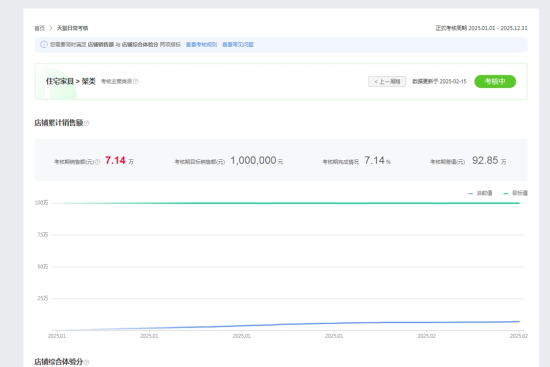
Task: Click the end point of blue sales line
Action: tap(519, 321)
